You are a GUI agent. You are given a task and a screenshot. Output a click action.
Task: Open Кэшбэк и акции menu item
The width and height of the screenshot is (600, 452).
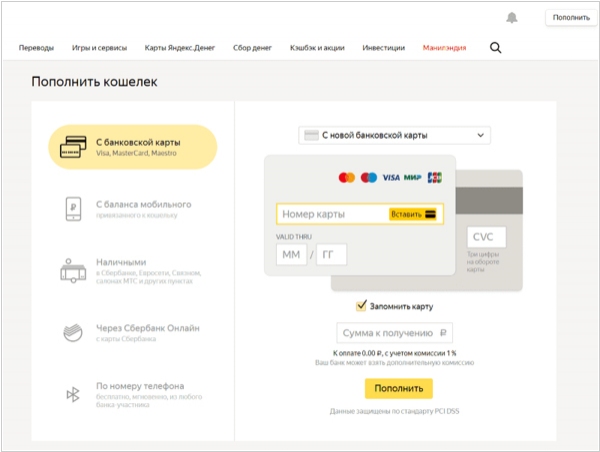317,48
